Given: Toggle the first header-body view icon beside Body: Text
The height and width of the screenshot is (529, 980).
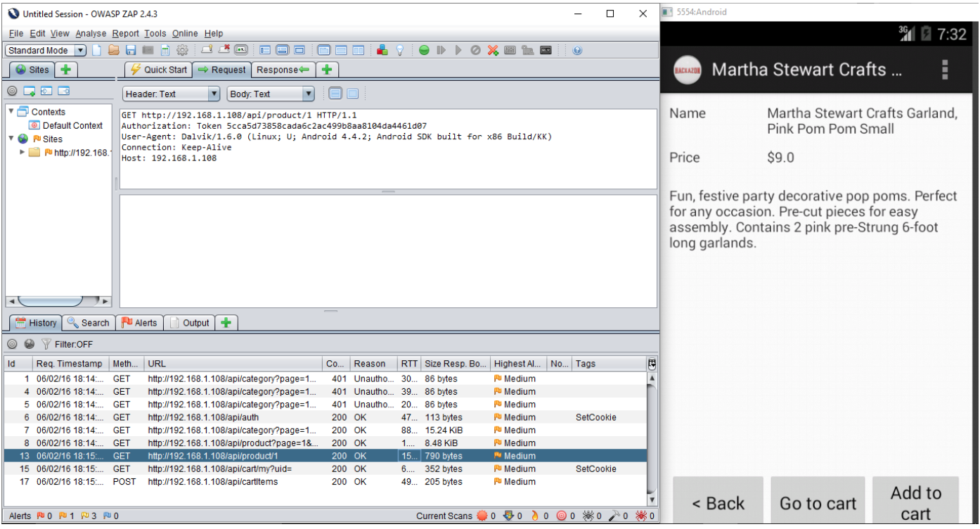Looking at the screenshot, I should click(335, 94).
